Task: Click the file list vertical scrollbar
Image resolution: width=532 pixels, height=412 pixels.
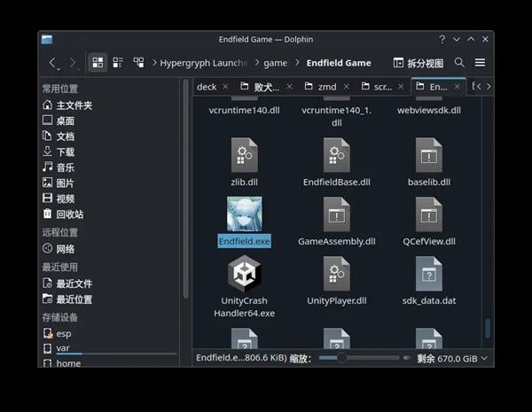Action: [x=488, y=328]
